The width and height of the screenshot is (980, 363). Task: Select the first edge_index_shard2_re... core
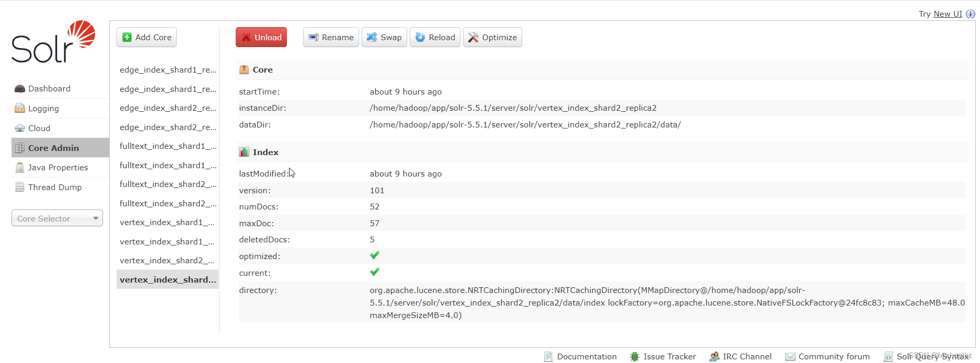pos(168,108)
